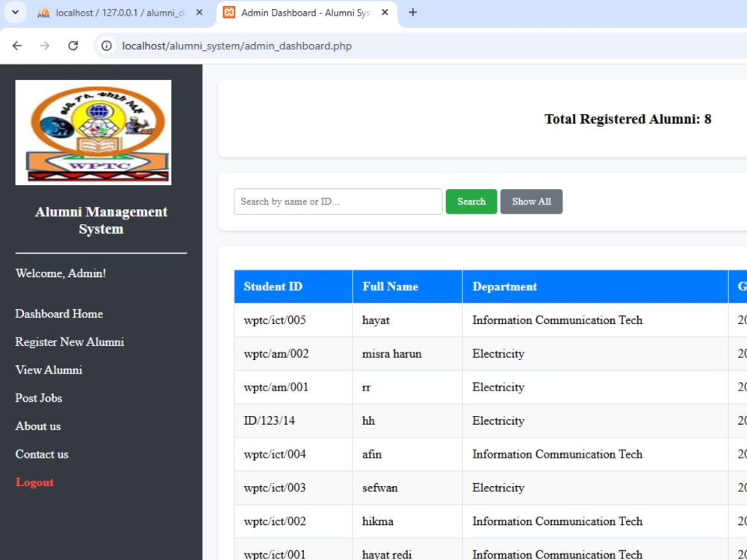The width and height of the screenshot is (747, 560).
Task: Click hayat in the wptc/ict/005 row
Action: pyautogui.click(x=376, y=320)
